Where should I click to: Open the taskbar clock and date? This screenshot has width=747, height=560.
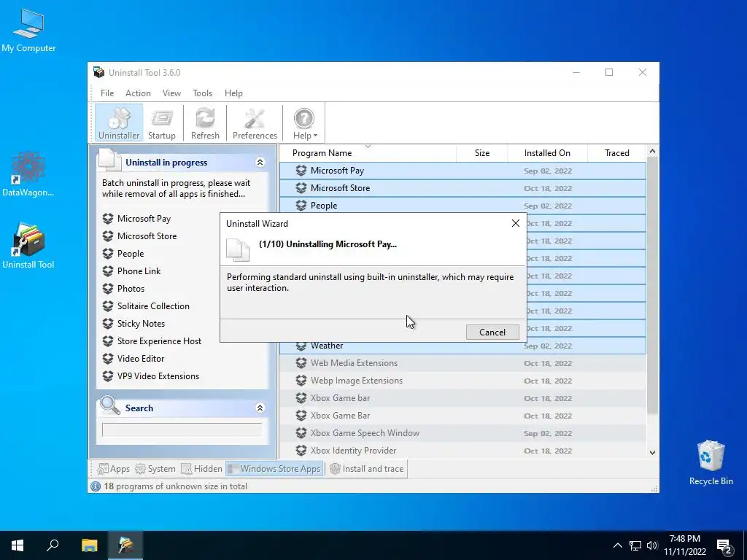tap(684, 545)
